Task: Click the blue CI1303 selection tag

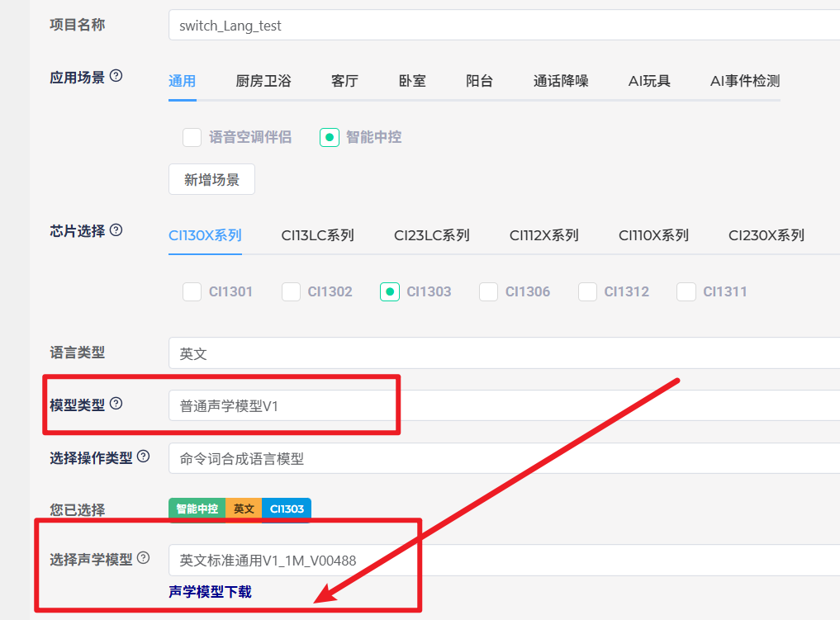Action: 287,509
